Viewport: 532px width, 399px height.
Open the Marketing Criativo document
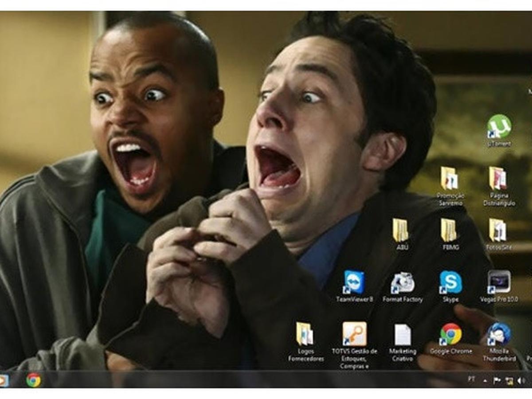(403, 342)
